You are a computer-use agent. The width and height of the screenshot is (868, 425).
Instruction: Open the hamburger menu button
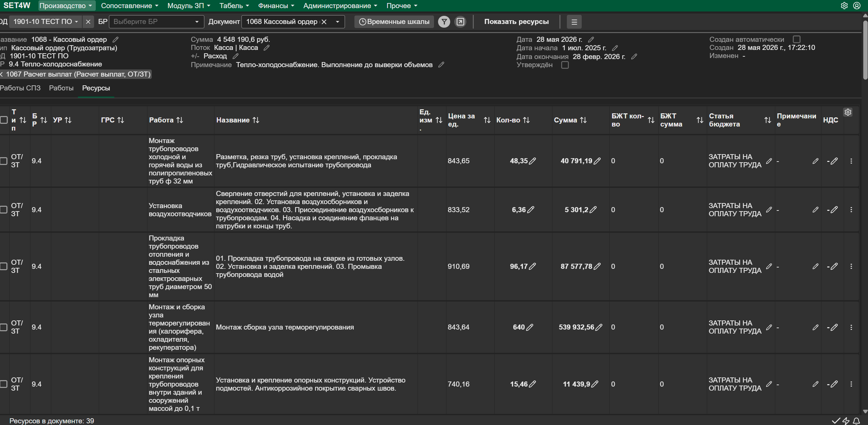[574, 22]
